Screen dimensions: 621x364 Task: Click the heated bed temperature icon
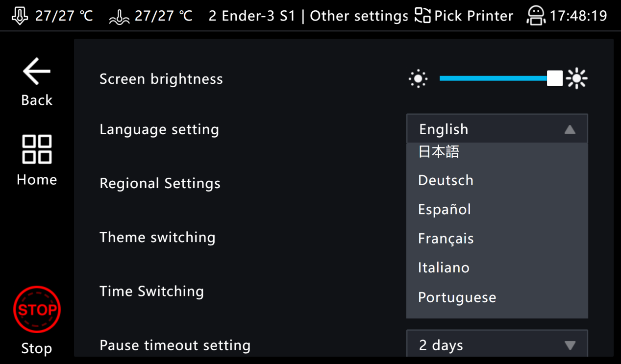pyautogui.click(x=119, y=17)
